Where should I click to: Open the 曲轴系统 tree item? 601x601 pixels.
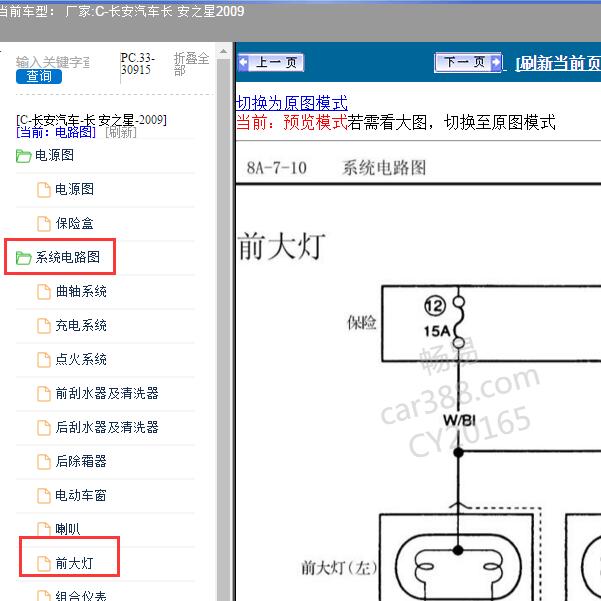81,291
